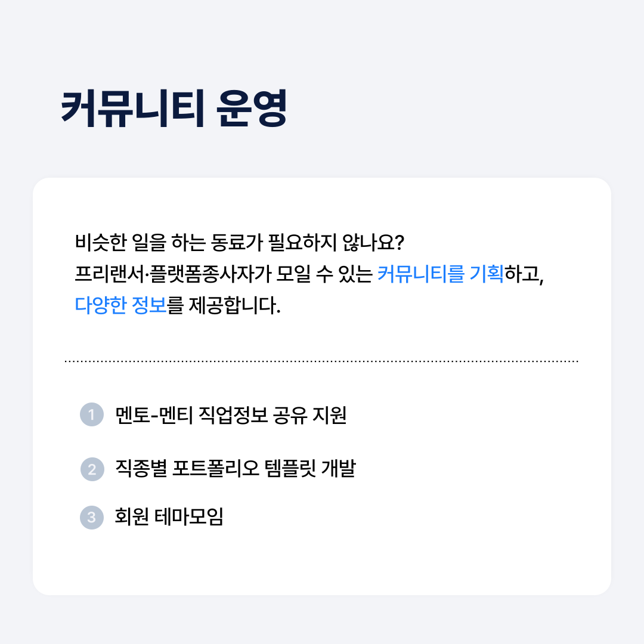Click the number 3 circle badge
The height and width of the screenshot is (644, 644).
92,517
